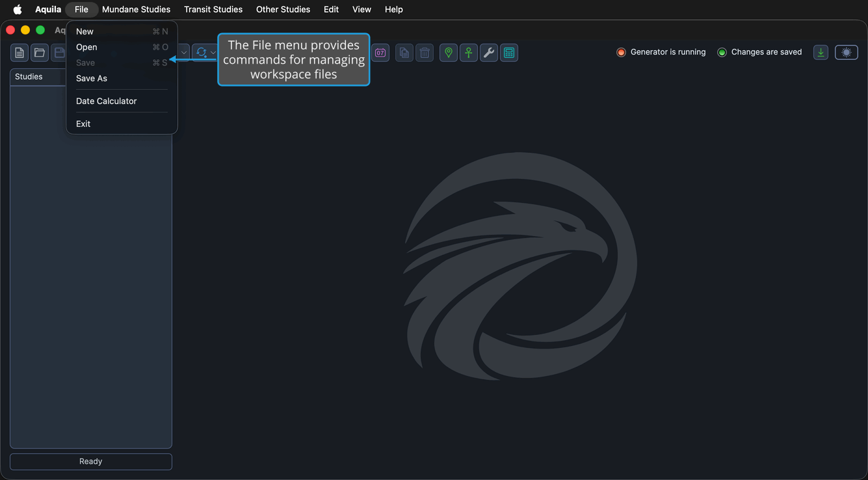Click the open folder toolbar icon

click(40, 53)
